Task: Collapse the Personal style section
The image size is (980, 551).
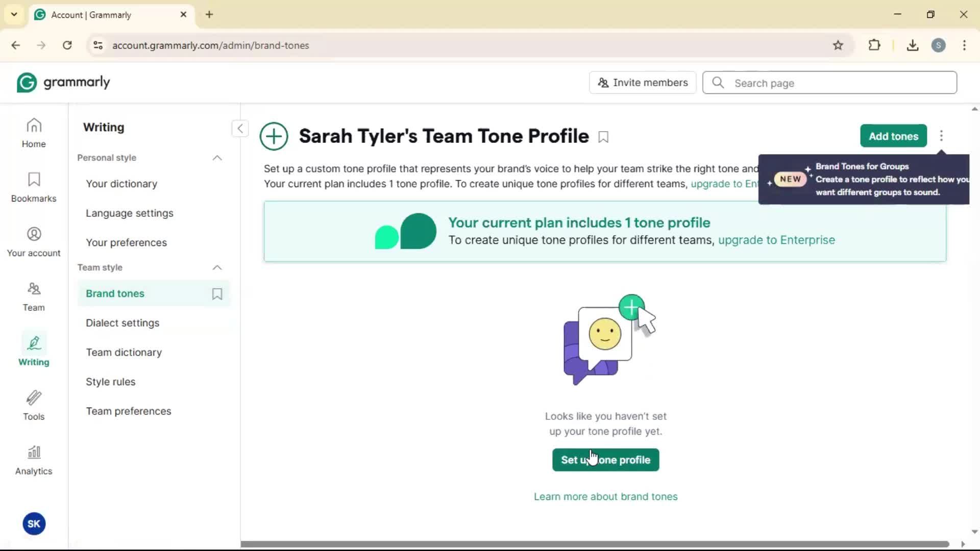Action: click(x=217, y=158)
